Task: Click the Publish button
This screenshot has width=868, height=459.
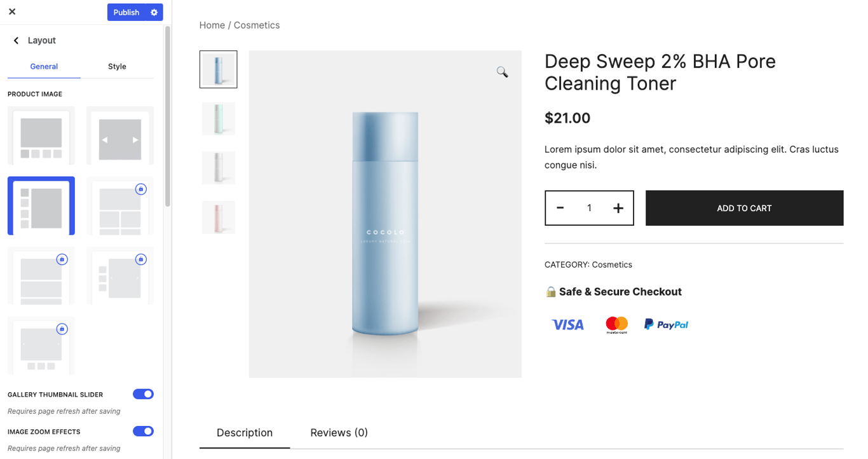Action: (x=126, y=12)
